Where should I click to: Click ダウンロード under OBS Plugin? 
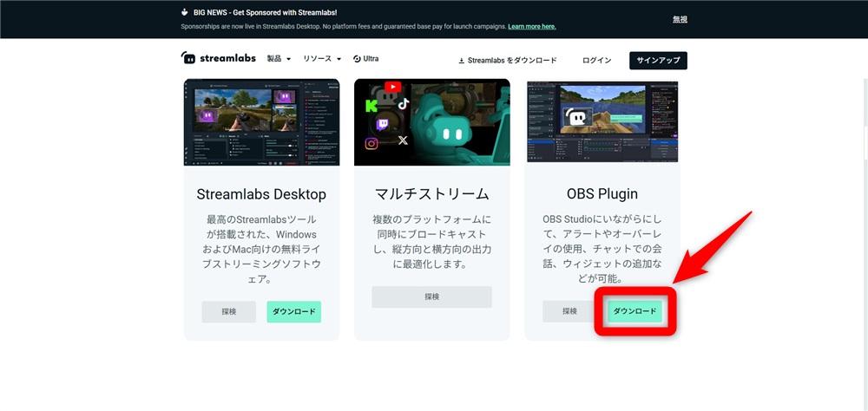pyautogui.click(x=635, y=311)
